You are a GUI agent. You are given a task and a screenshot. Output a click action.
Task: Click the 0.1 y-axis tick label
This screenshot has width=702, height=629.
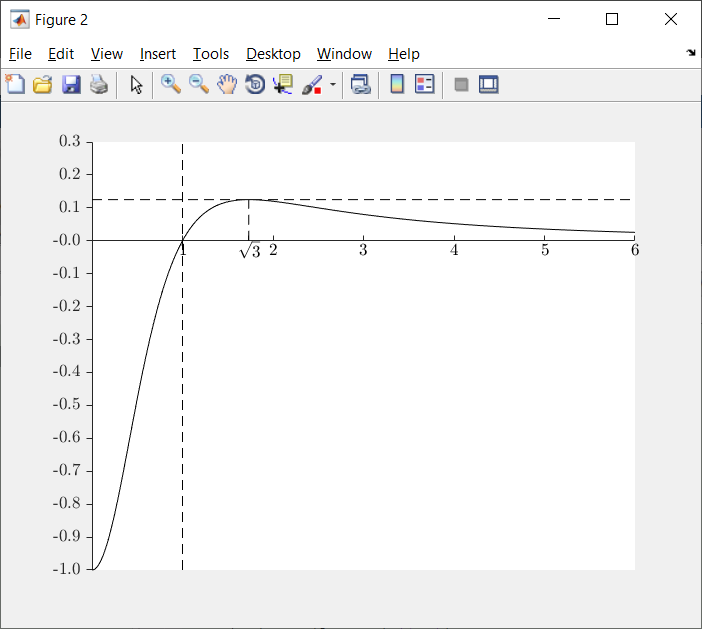click(x=69, y=207)
